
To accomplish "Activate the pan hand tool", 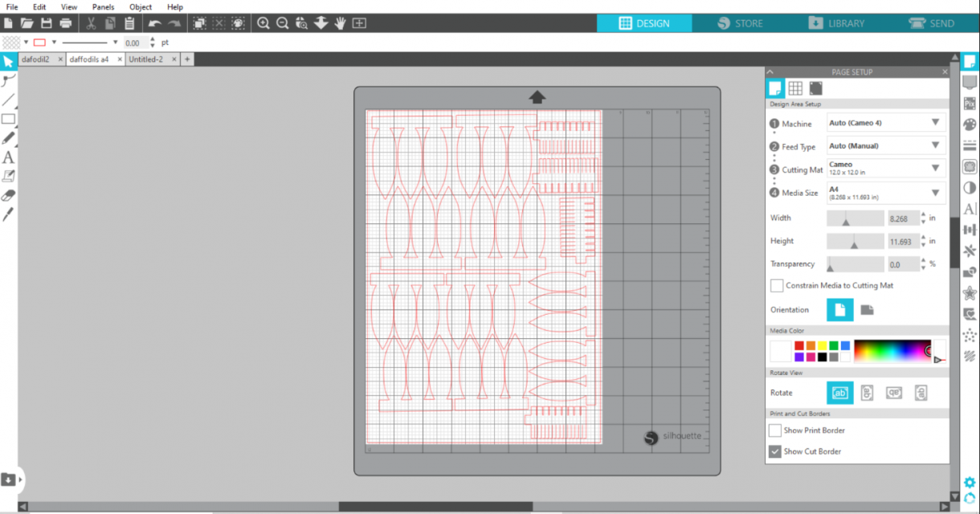I will click(341, 23).
